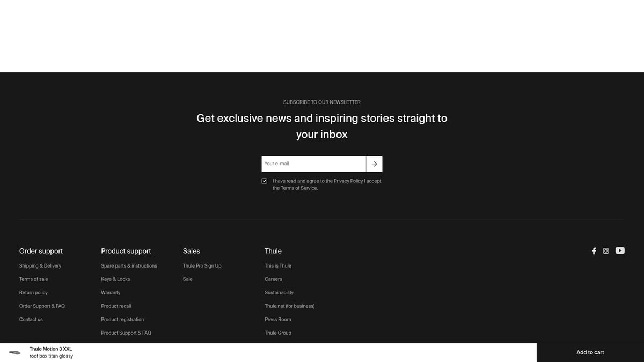View the Return policy page

[33, 293]
